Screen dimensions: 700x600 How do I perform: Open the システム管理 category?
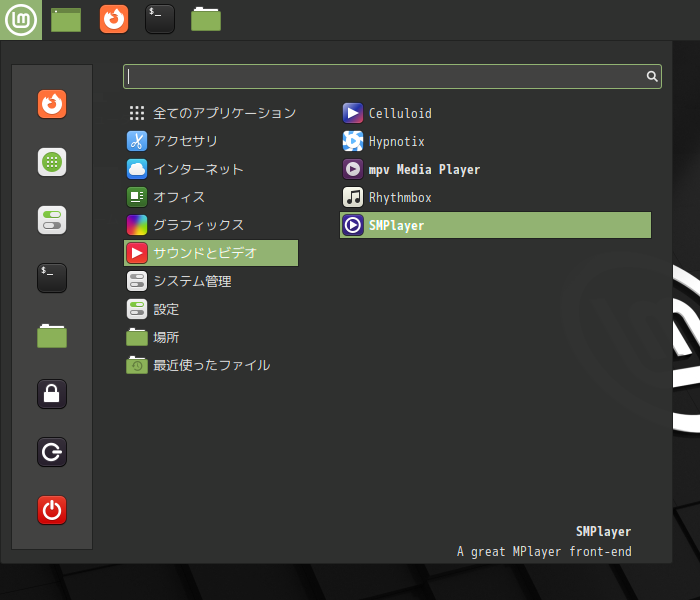pyautogui.click(x=211, y=281)
